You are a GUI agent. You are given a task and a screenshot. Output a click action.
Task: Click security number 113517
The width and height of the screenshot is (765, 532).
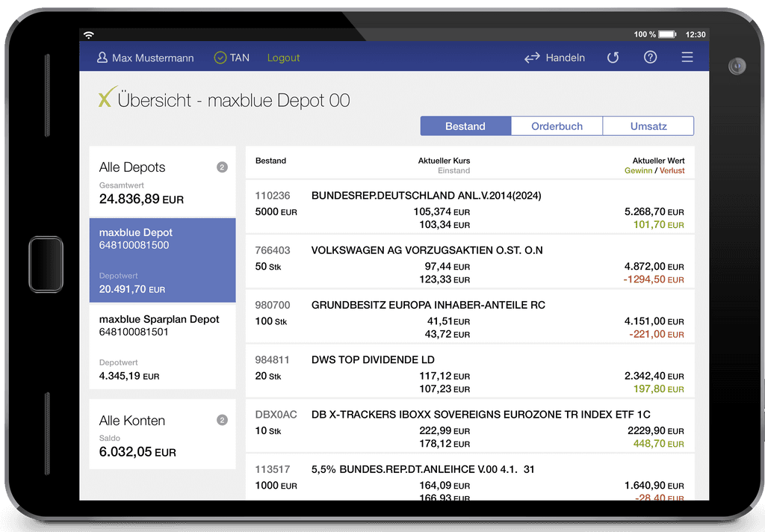click(x=273, y=469)
